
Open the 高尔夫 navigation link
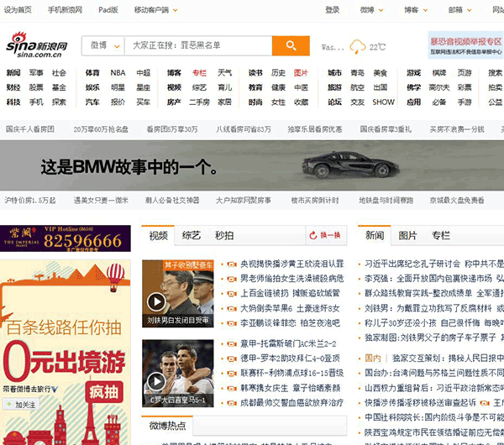pos(438,87)
